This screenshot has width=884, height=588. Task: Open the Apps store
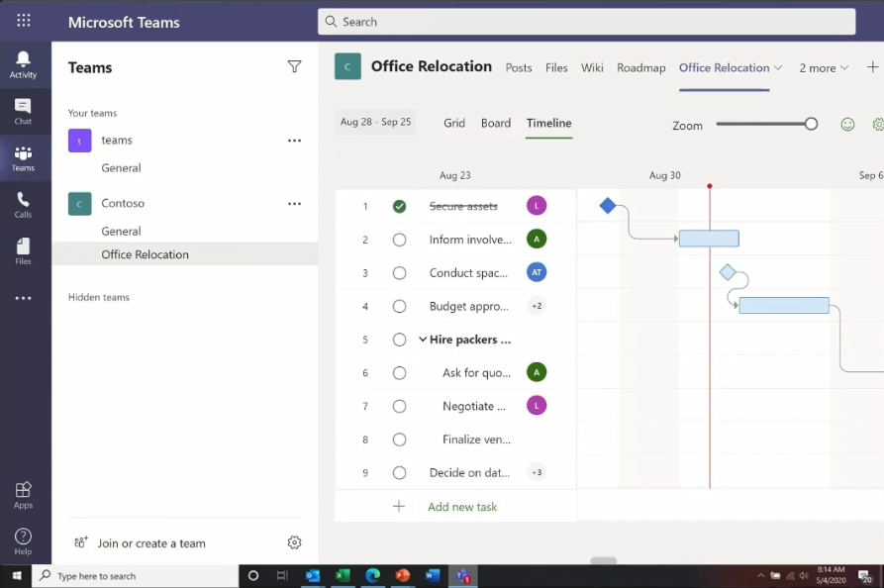click(23, 496)
